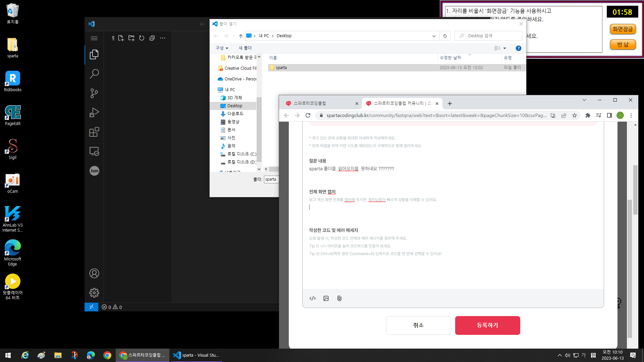644x362 pixels.
Task: Open Chrome extensions puzzle icon
Action: coord(588,115)
